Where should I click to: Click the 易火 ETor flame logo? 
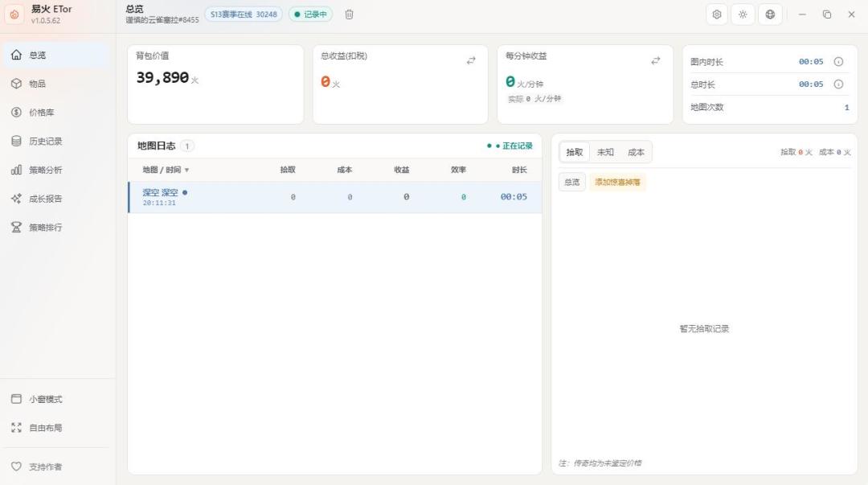click(14, 14)
